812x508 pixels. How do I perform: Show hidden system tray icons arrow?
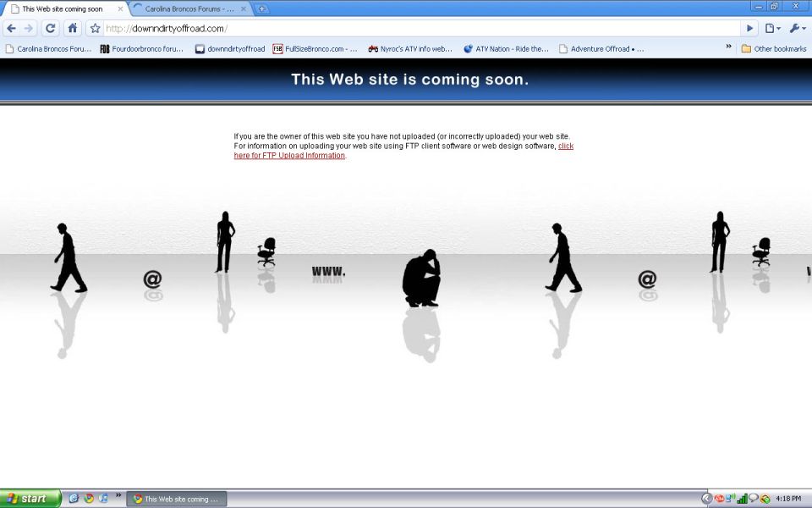point(706,499)
